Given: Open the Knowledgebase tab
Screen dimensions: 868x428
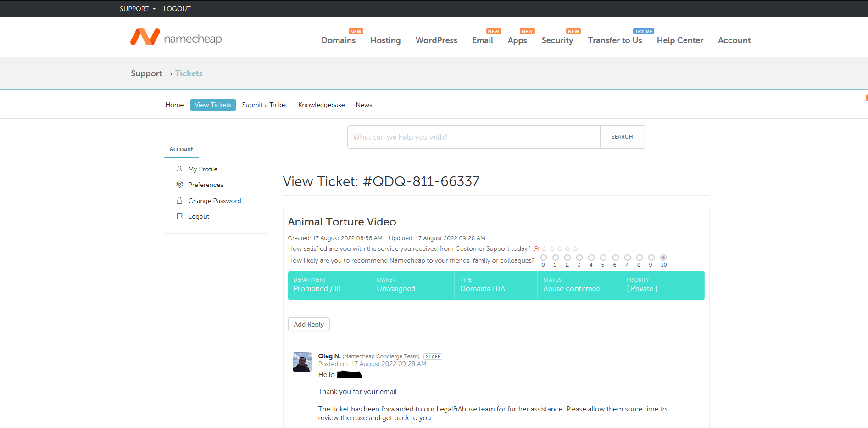Looking at the screenshot, I should [322, 105].
